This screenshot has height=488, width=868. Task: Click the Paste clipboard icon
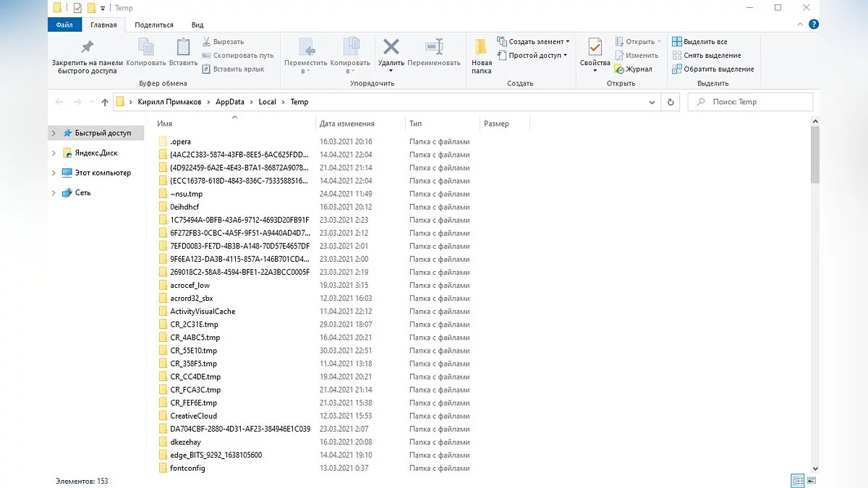click(x=183, y=48)
